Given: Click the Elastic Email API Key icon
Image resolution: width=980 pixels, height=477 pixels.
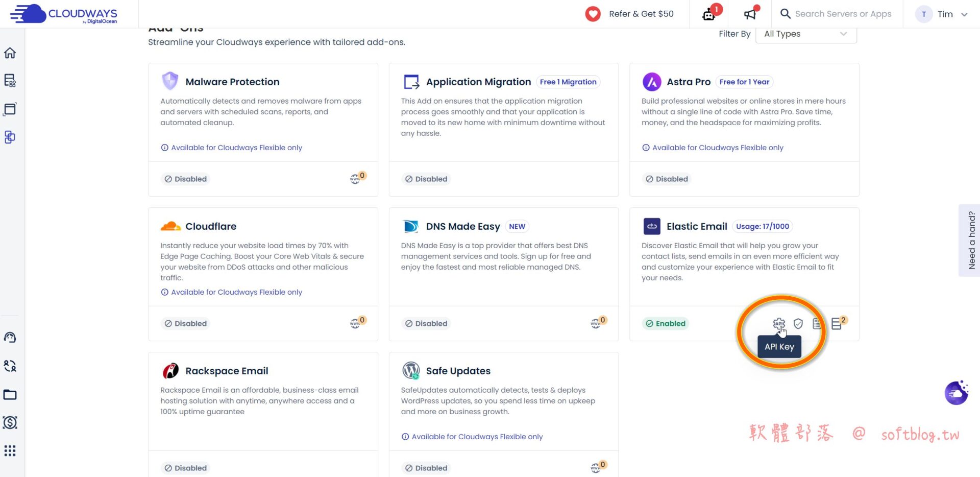Looking at the screenshot, I should pyautogui.click(x=778, y=324).
